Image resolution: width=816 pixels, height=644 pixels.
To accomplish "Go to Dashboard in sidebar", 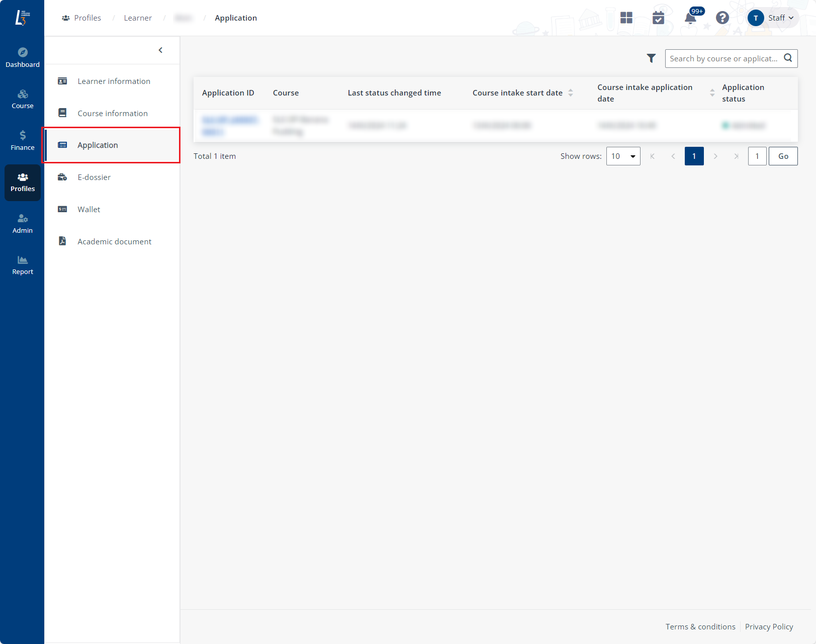I will coord(23,57).
